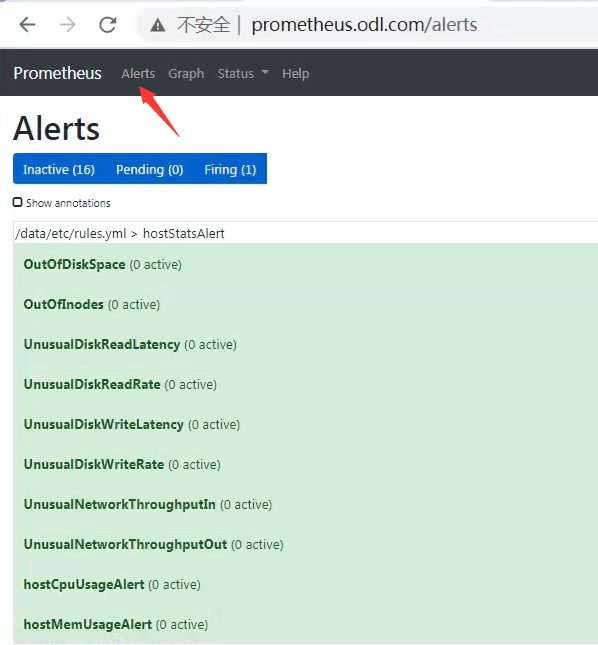Toggle the Firing (1) filter
Screen dimensions: 598x645
point(230,169)
